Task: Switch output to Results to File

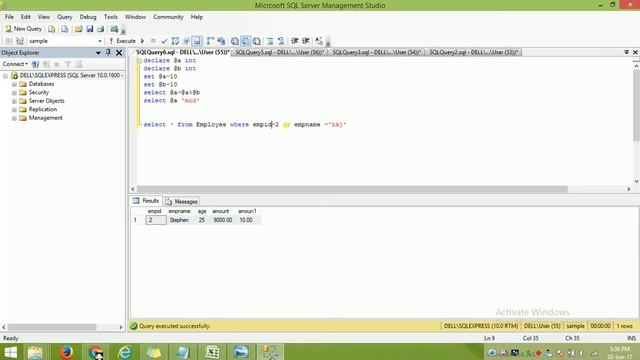Action: [x=257, y=41]
